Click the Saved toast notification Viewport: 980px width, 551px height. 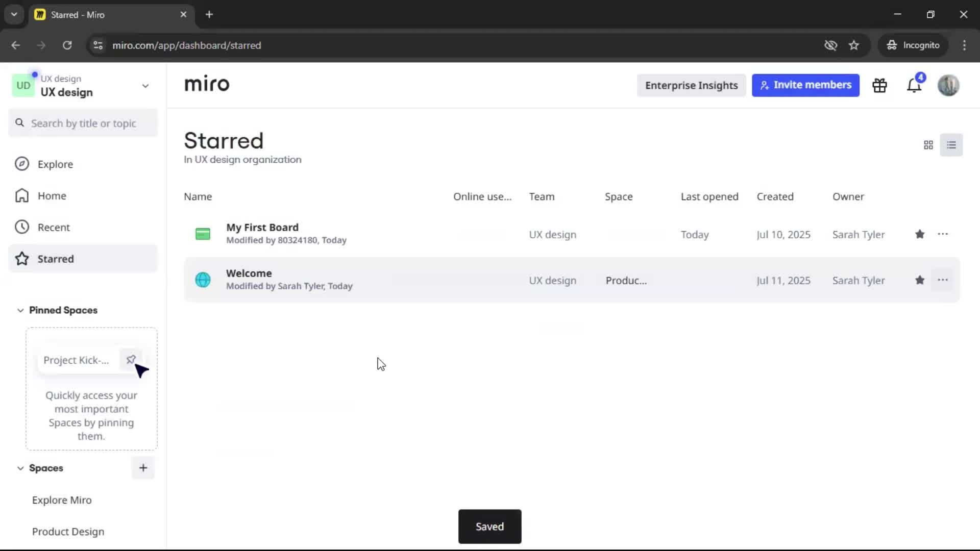[489, 527]
